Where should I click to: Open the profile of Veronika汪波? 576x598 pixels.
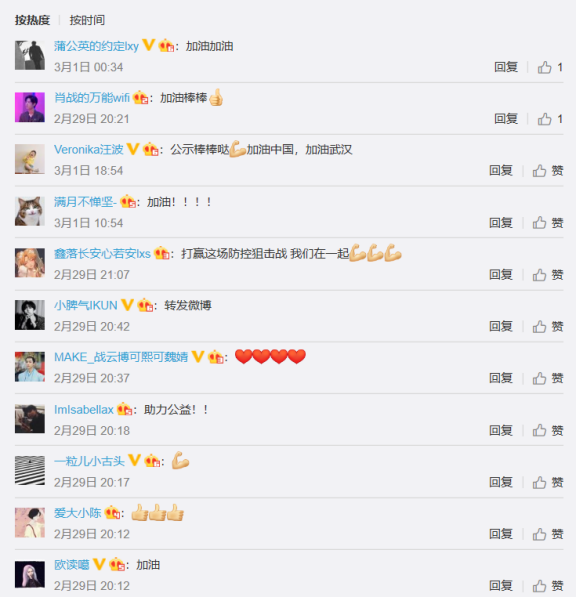pyautogui.click(x=88, y=150)
